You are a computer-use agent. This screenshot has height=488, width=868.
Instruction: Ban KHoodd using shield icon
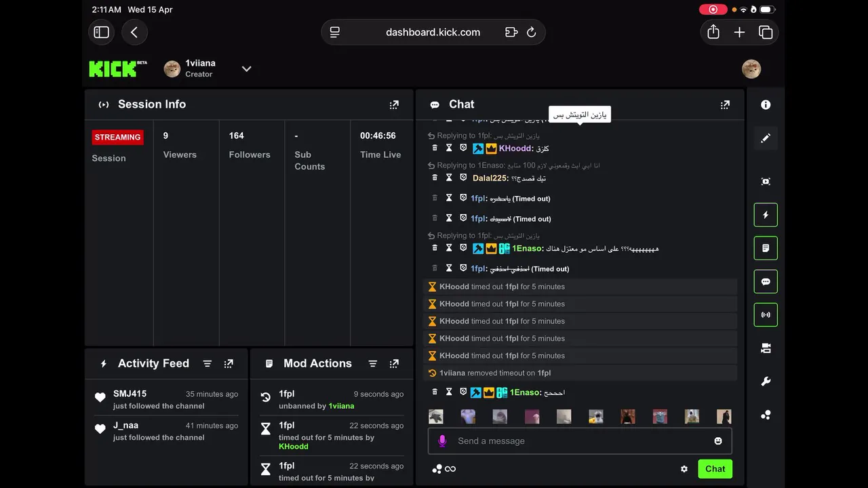click(463, 148)
